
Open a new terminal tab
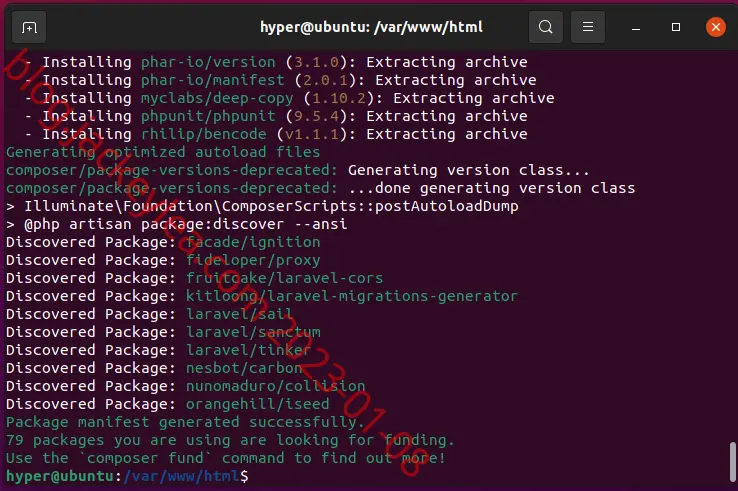click(29, 27)
